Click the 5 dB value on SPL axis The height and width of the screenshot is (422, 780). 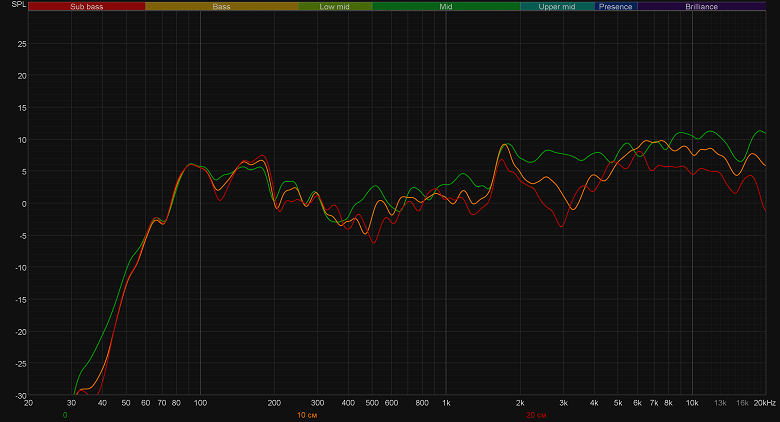[24, 172]
